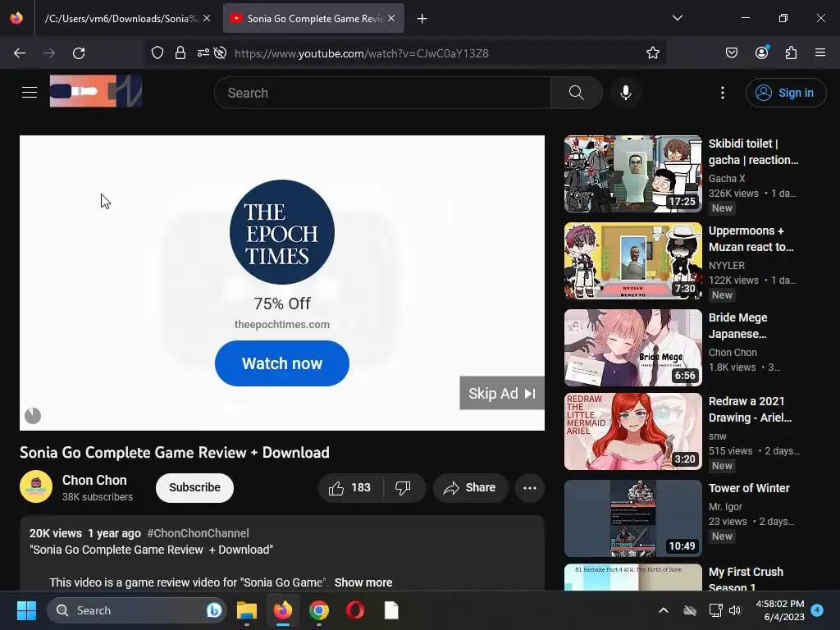Viewport: 840px width, 630px height.
Task: Expand description with Show more
Action: pyautogui.click(x=363, y=582)
